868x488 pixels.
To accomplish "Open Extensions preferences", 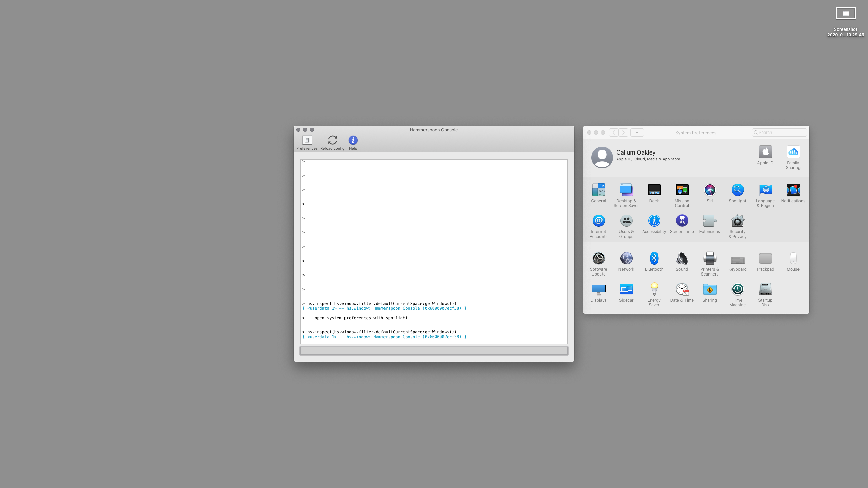I will tap(710, 224).
